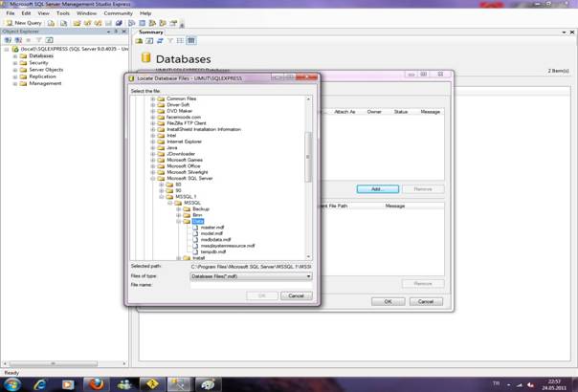Open the File menu
The width and height of the screenshot is (578, 392).
pos(11,13)
